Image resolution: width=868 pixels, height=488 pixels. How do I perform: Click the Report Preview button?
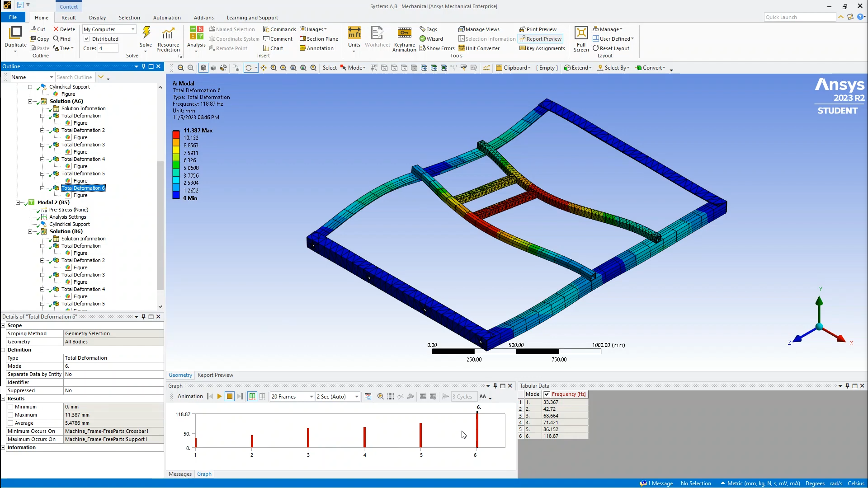pyautogui.click(x=540, y=39)
